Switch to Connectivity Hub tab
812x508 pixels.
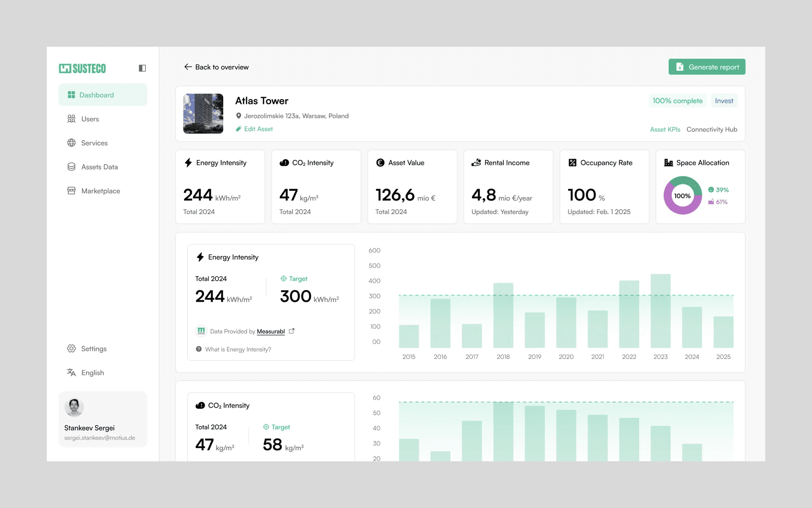coord(712,129)
